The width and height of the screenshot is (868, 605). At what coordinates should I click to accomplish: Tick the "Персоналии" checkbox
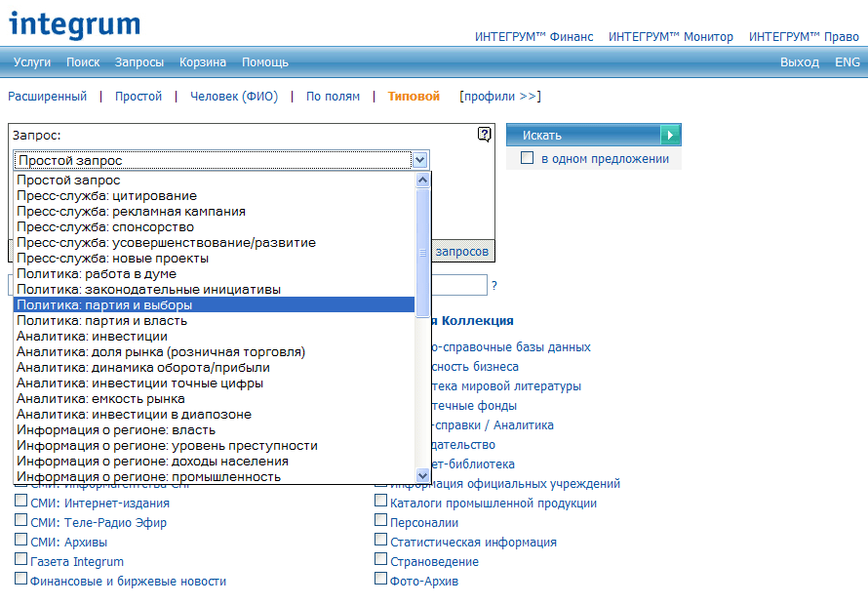(x=381, y=522)
